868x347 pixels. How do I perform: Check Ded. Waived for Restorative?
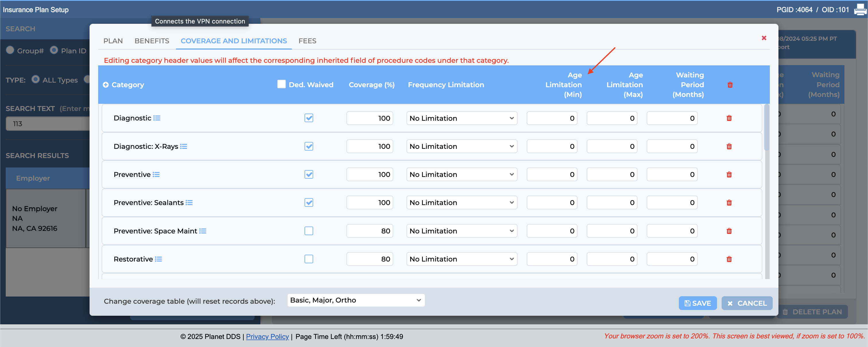309,259
